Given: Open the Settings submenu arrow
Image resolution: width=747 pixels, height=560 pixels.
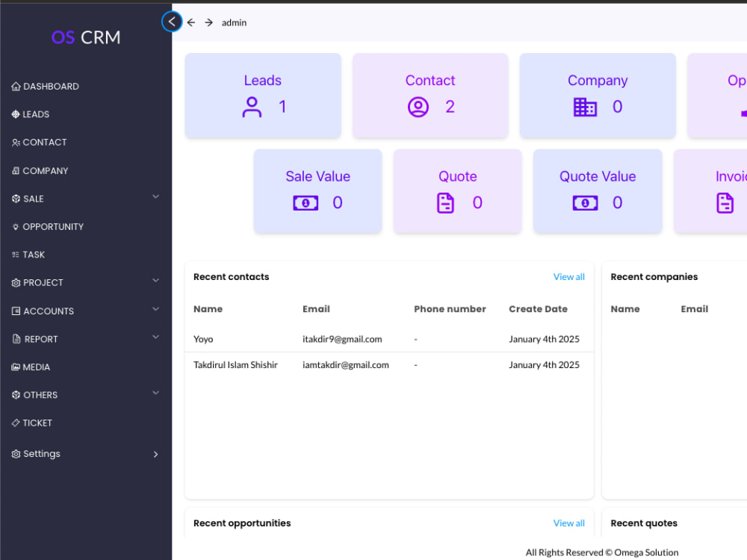Looking at the screenshot, I should pos(156,454).
